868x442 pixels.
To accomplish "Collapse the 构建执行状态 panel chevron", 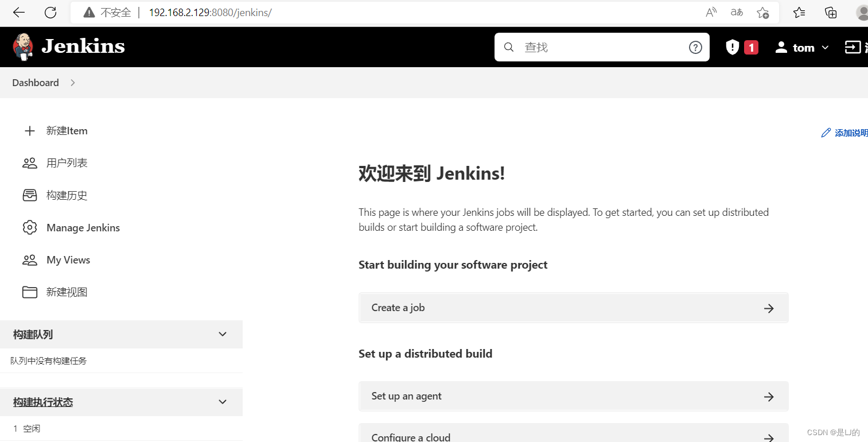I will [223, 402].
